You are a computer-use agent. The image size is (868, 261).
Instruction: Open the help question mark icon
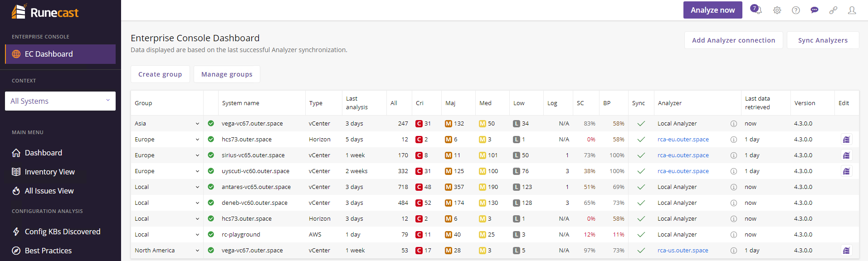coord(796,10)
